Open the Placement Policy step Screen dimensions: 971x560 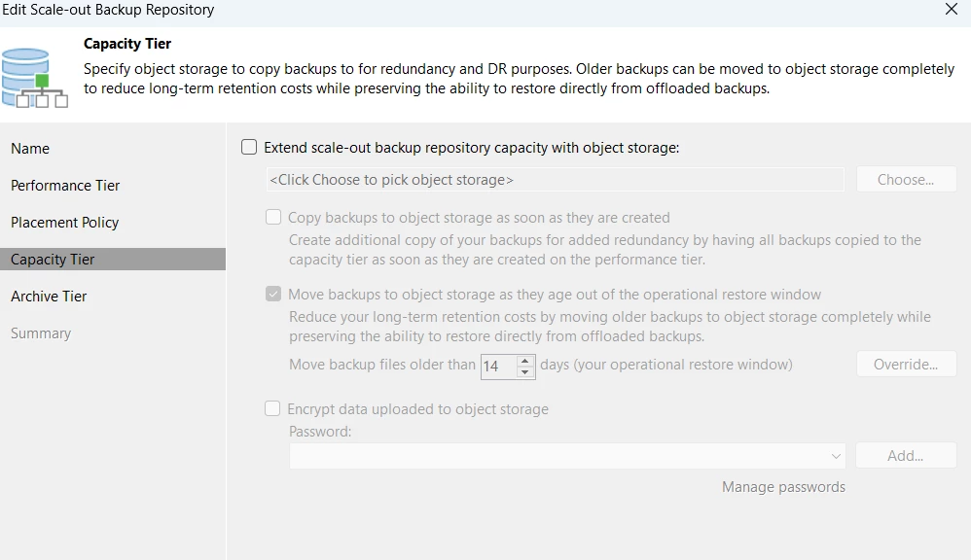[x=65, y=223]
